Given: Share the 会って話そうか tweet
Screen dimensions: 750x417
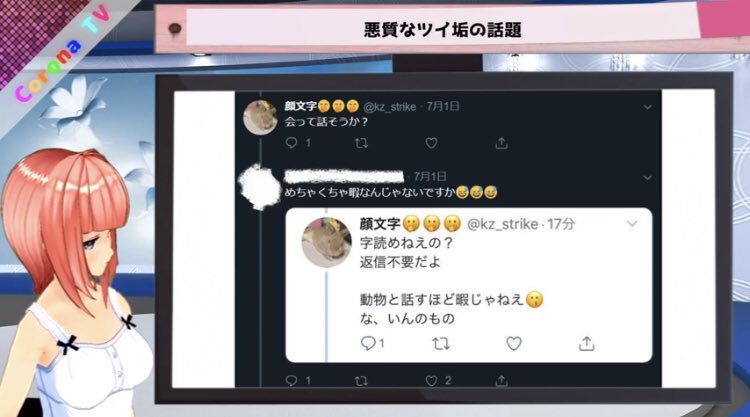Looking at the screenshot, I should click(x=501, y=143).
